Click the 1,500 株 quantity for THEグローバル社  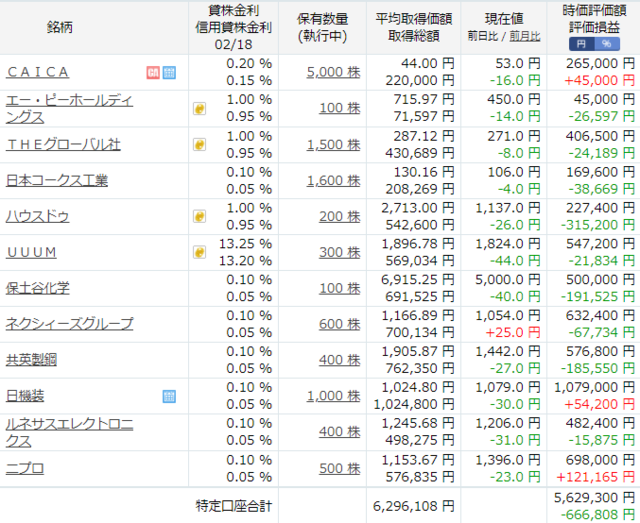click(333, 145)
